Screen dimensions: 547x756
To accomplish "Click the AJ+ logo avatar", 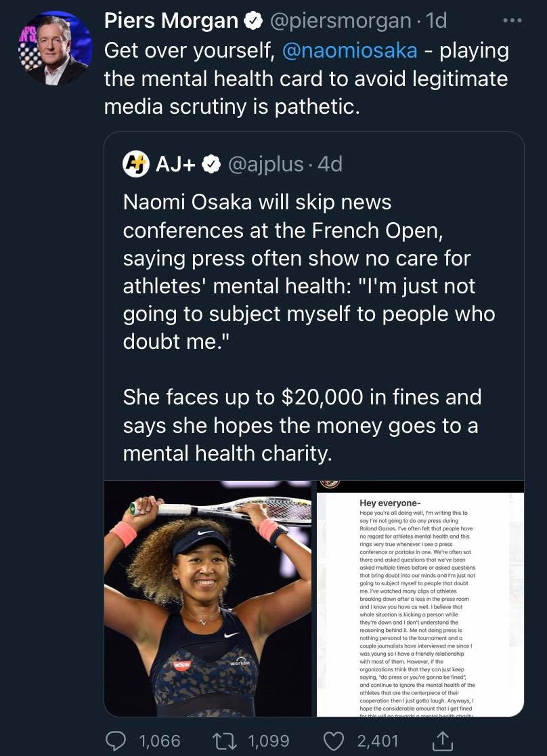I will (x=135, y=165).
